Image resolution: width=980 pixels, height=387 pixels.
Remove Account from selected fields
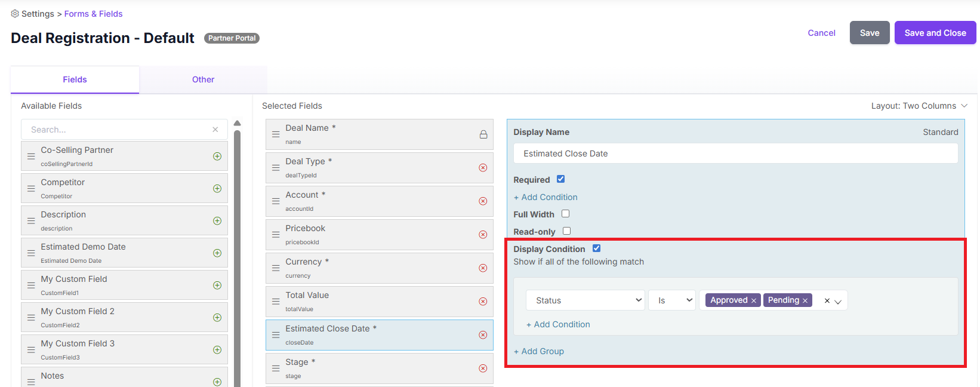pos(483,201)
